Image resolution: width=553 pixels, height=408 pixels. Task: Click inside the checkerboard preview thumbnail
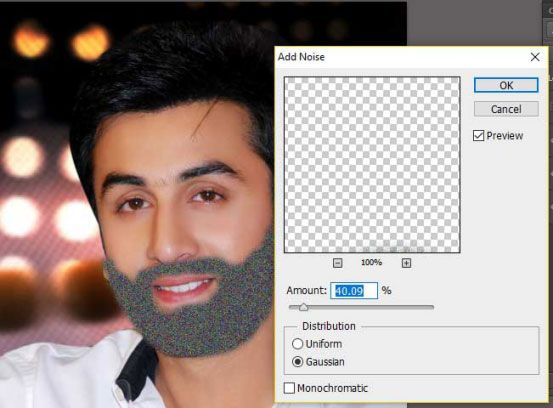pos(372,165)
